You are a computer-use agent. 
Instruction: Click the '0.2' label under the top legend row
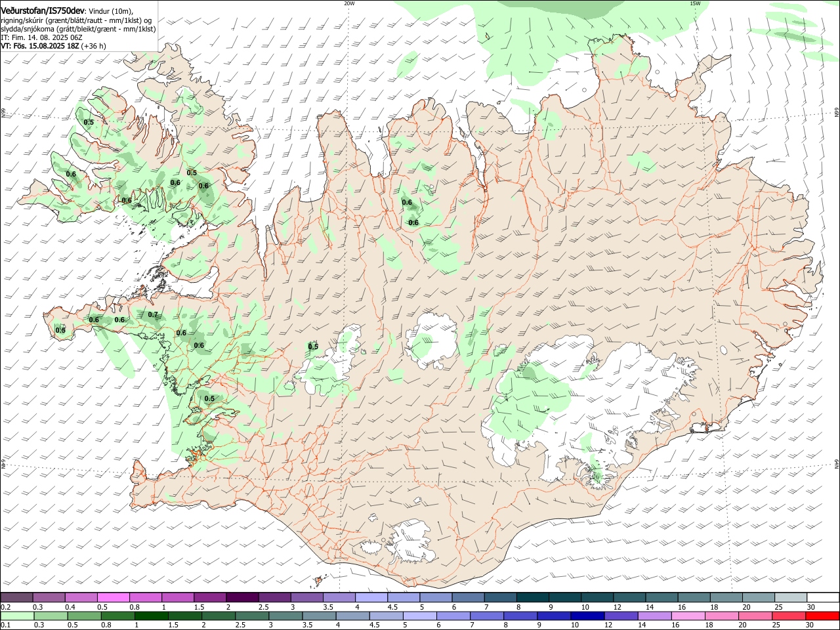click(6, 607)
